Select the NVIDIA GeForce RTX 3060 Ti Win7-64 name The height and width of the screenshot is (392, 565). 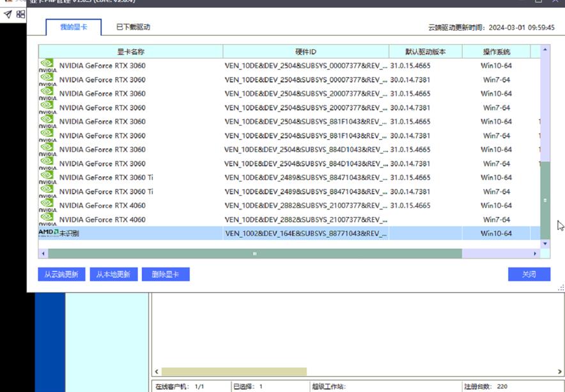coord(106,192)
